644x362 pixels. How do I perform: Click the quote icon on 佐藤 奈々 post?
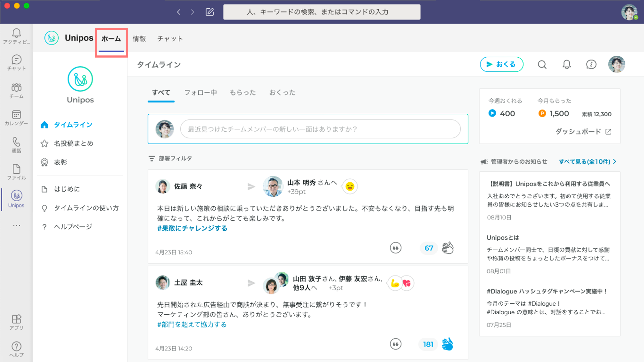395,248
